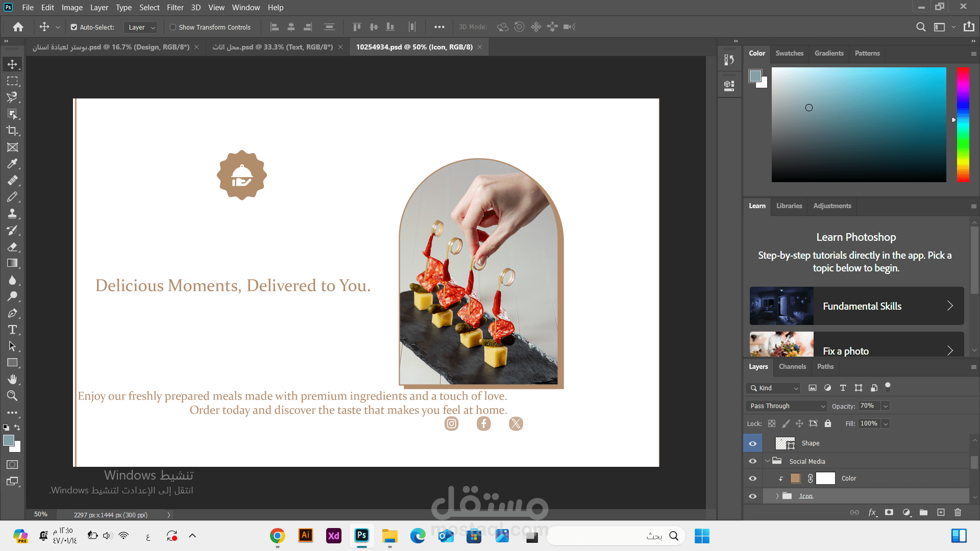
Task: Toggle visibility of the Color layer
Action: click(752, 479)
